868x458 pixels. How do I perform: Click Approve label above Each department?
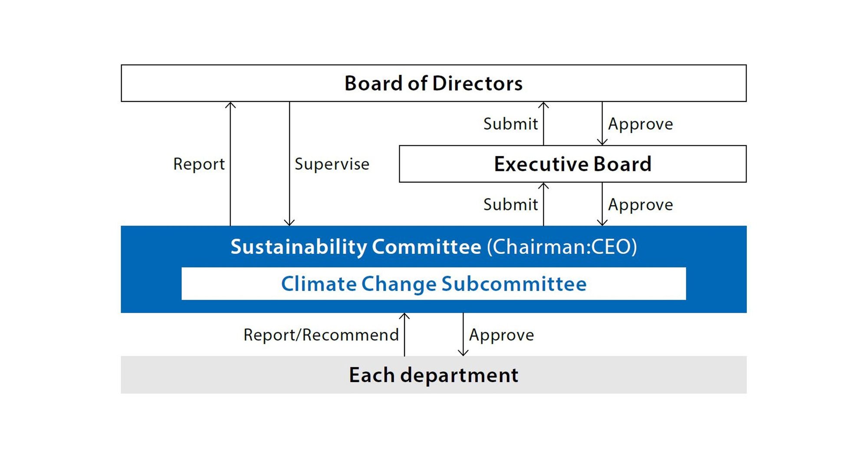click(x=502, y=335)
